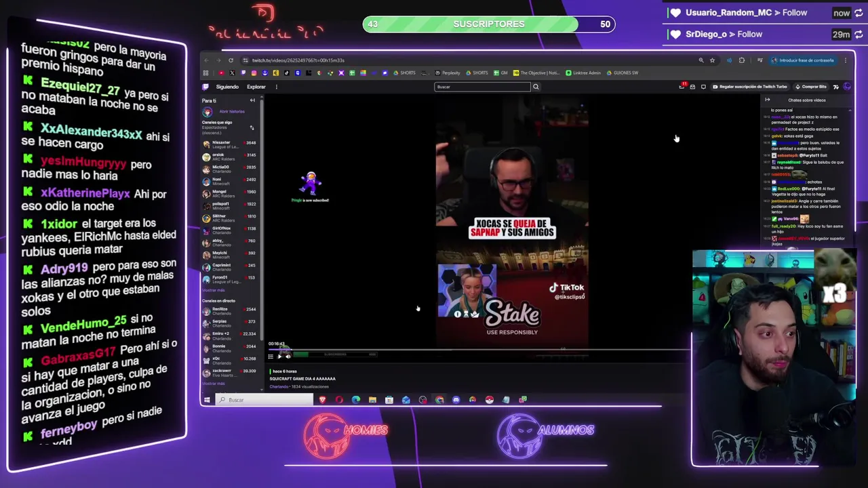Open video chapters list icon
Screen dimensions: 868x488
pos(271,357)
